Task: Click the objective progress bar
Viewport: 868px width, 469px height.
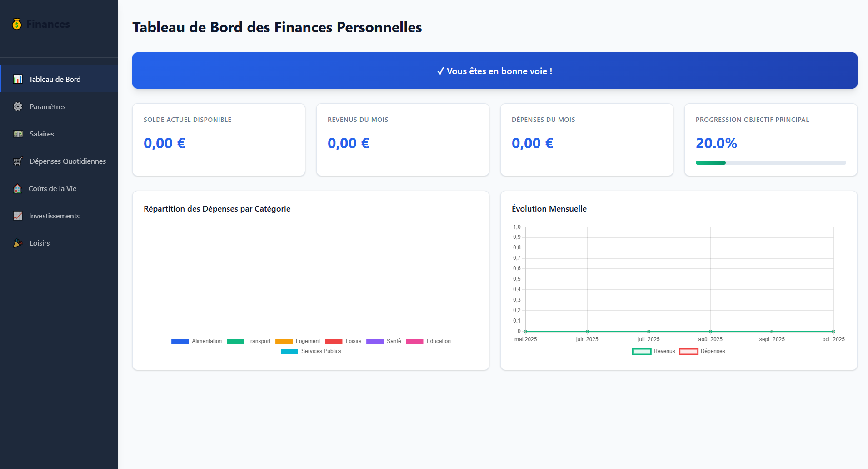Action: tap(770, 162)
